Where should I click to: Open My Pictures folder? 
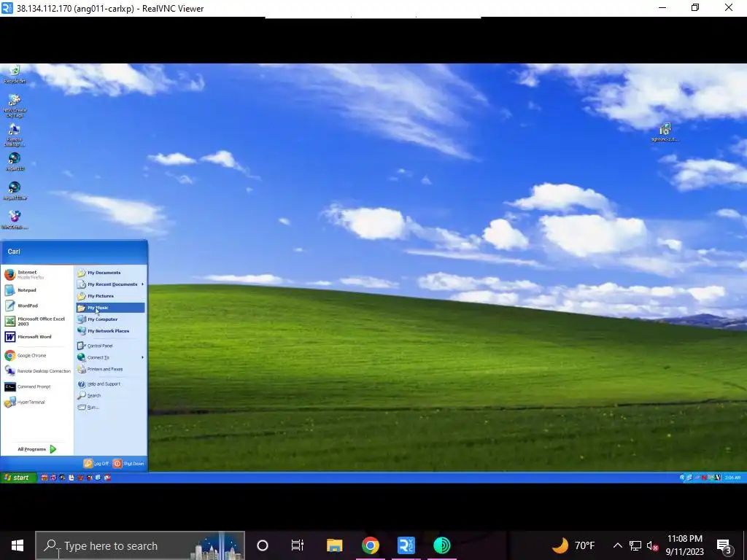110,296
